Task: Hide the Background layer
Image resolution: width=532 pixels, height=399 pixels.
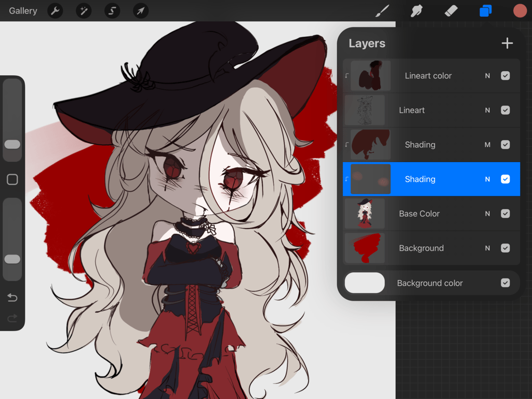Action: pos(505,248)
